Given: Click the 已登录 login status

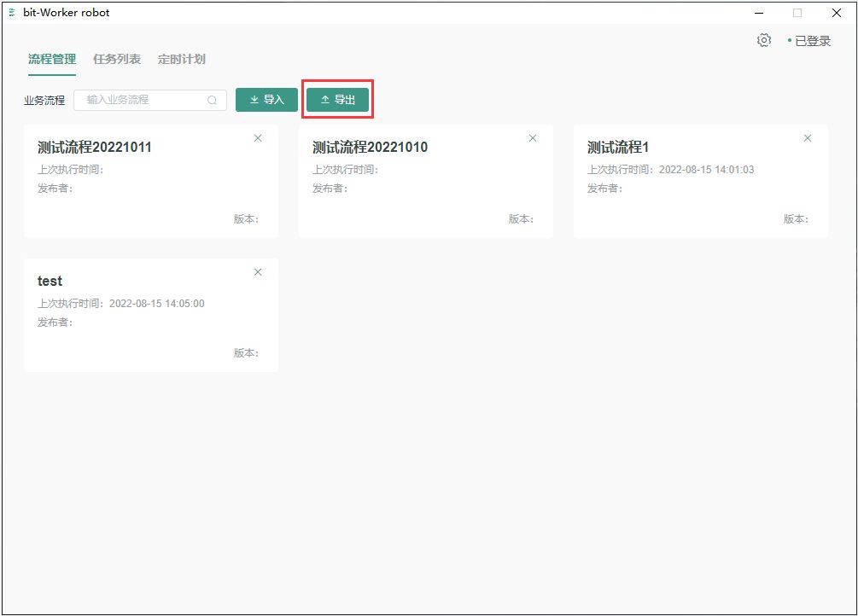Looking at the screenshot, I should pos(812,41).
